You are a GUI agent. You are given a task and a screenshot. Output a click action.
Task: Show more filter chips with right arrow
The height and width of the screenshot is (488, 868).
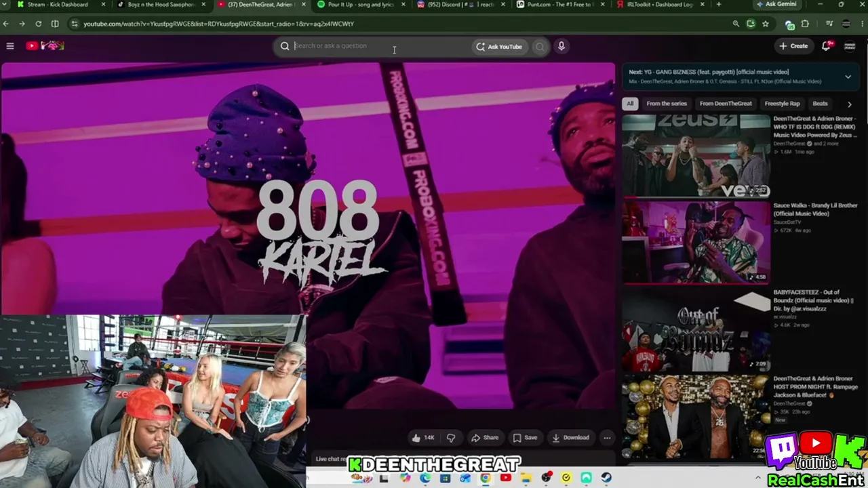pos(849,104)
